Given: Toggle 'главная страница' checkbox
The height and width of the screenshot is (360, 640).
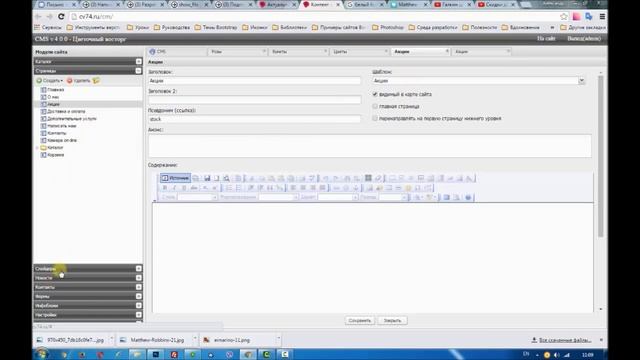Looking at the screenshot, I should (375, 107).
